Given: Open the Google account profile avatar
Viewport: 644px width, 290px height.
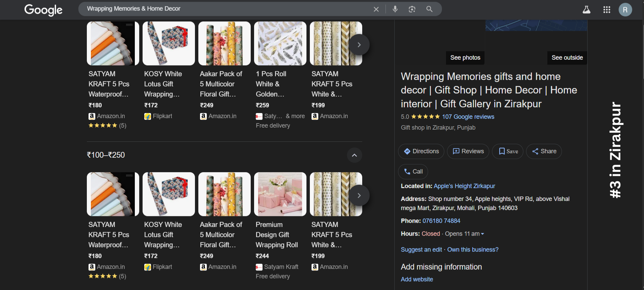Looking at the screenshot, I should click(x=625, y=10).
